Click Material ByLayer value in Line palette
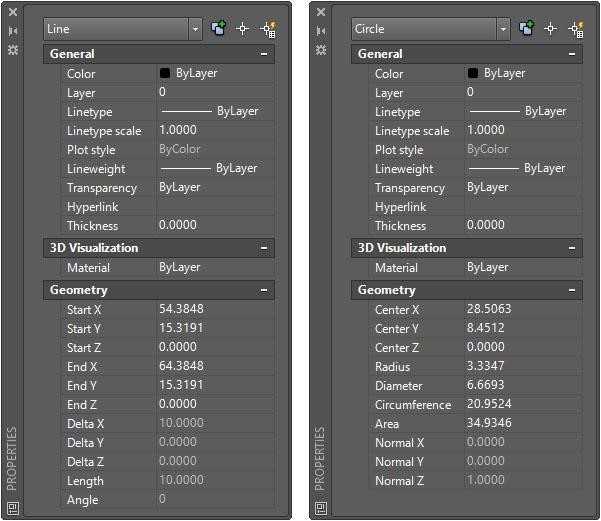 pyautogui.click(x=215, y=267)
